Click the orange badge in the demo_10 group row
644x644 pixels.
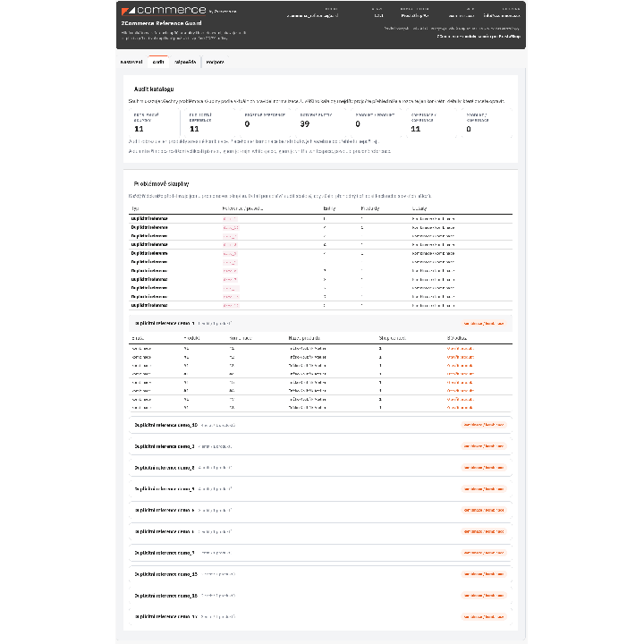[x=483, y=425]
